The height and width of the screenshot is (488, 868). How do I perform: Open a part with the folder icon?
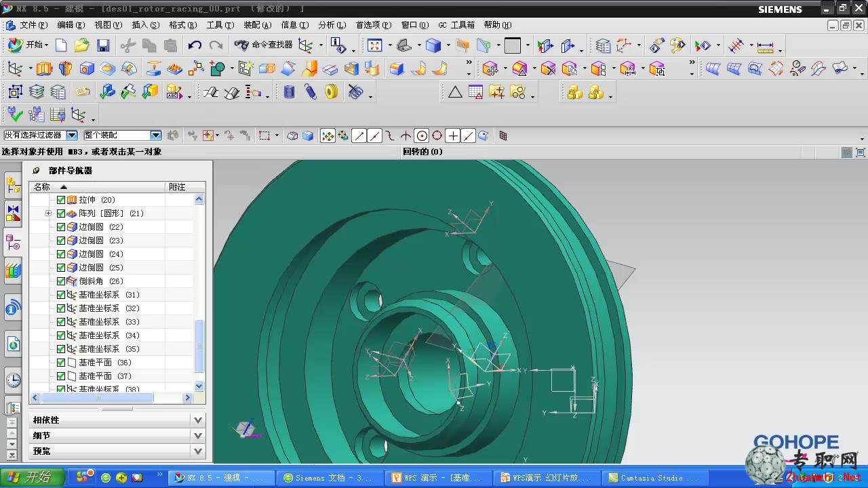point(82,45)
